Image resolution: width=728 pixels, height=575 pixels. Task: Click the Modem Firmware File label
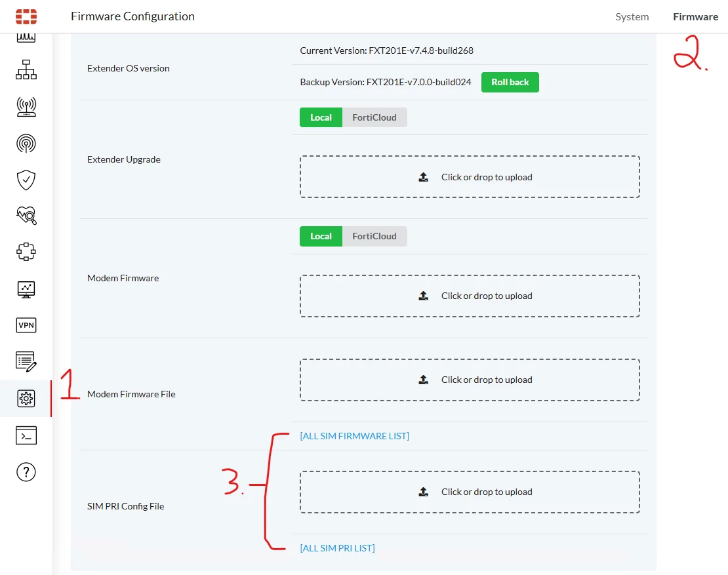click(x=131, y=394)
